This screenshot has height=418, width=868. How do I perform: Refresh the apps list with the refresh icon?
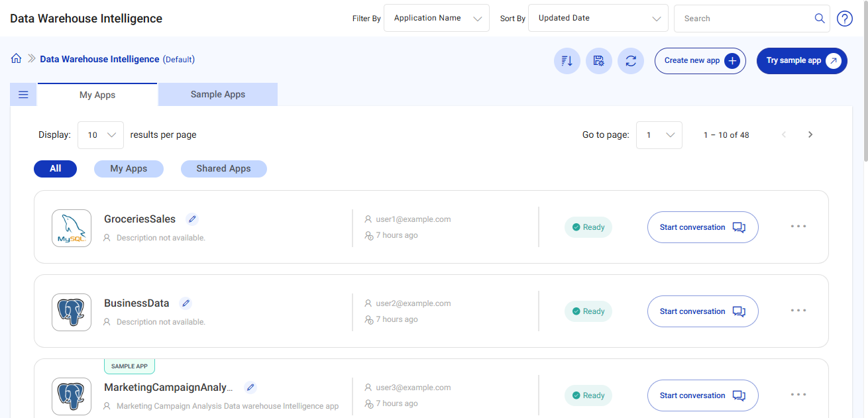click(x=630, y=60)
